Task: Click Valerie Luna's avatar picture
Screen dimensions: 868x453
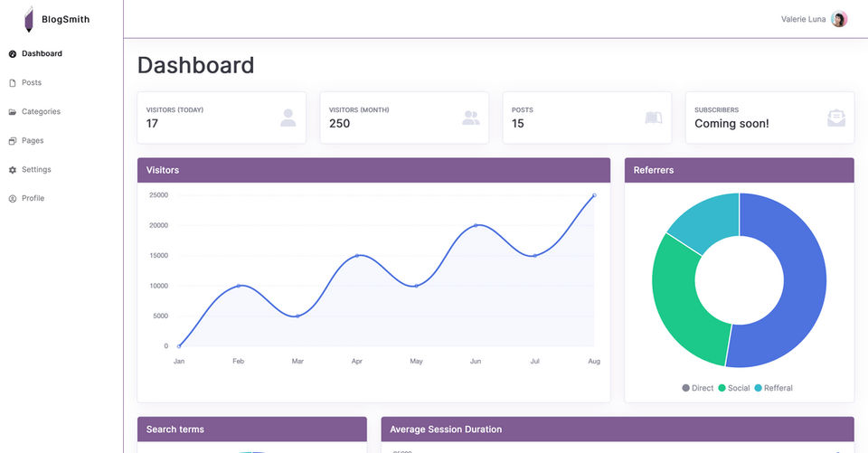Action: tap(839, 19)
